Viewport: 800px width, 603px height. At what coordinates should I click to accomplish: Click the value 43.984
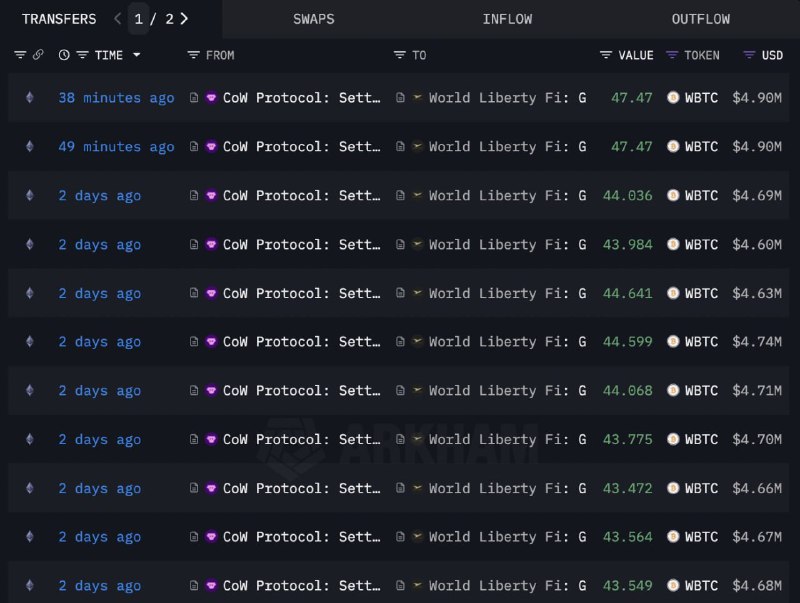[x=628, y=244]
